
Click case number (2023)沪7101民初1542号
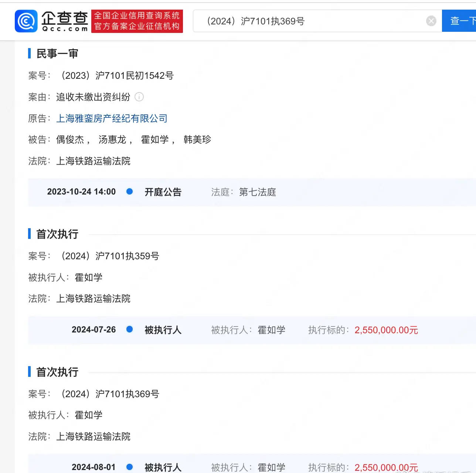coord(118,75)
